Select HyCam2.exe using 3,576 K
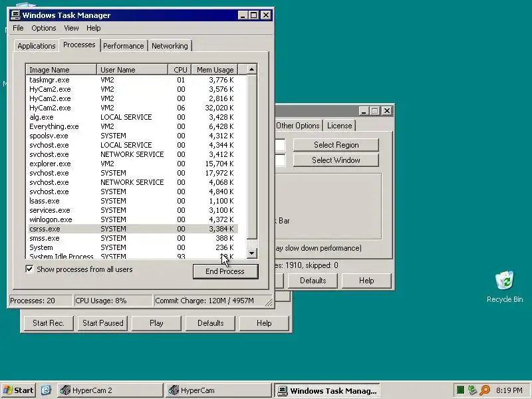 132,89
